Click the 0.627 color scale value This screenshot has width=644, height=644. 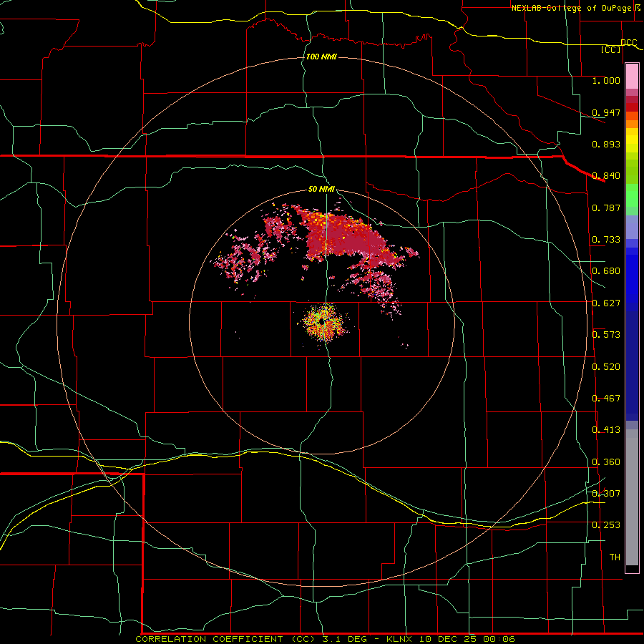click(606, 303)
